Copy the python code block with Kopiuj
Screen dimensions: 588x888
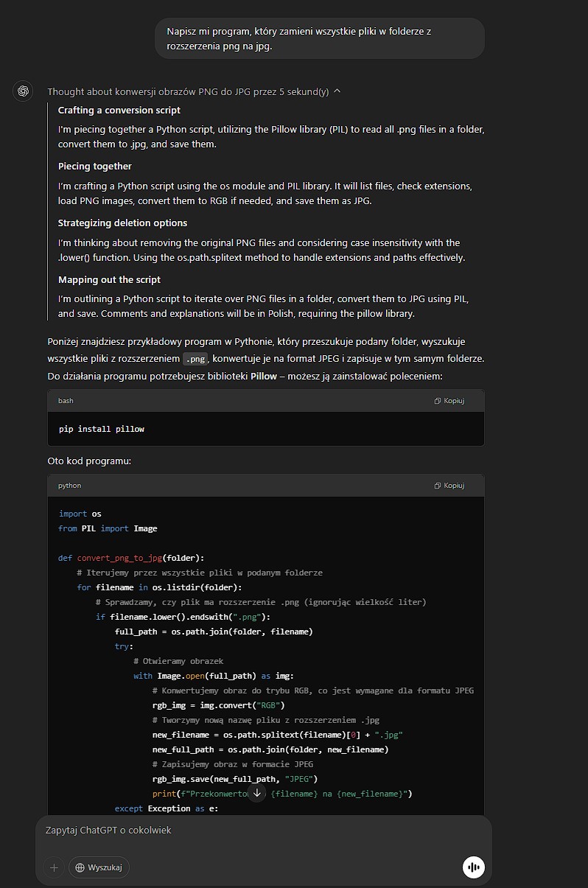pos(449,486)
